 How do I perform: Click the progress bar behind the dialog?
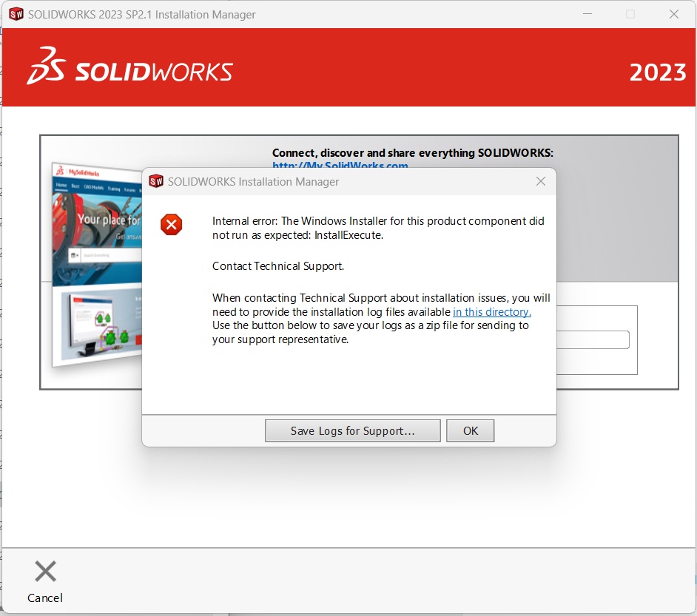593,339
